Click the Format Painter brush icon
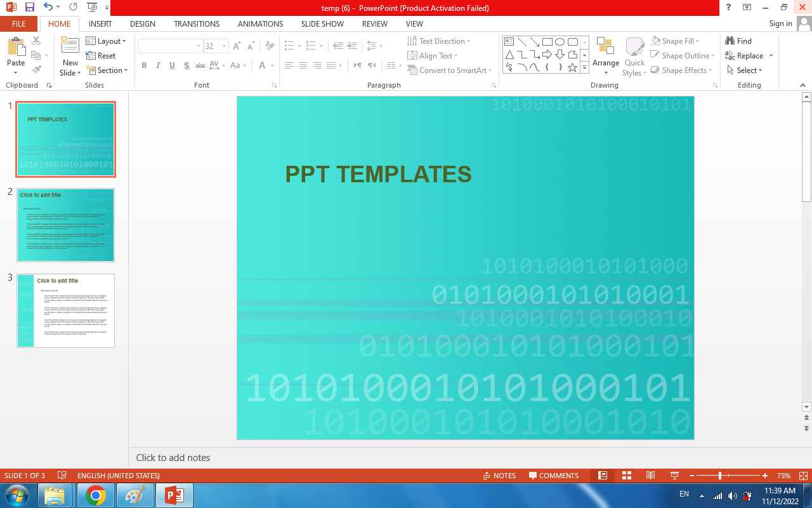Viewport: 812px width, 508px height. pyautogui.click(x=36, y=70)
